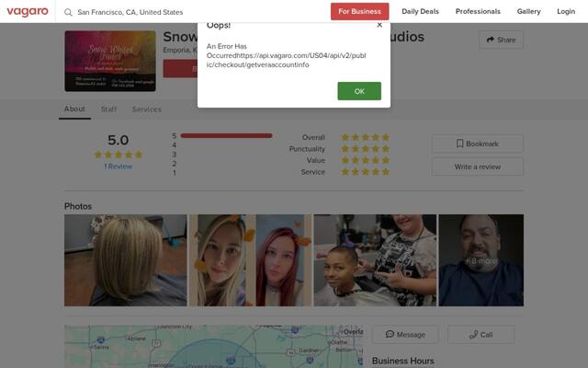Open the blonde bob haircut photo
The width and height of the screenshot is (588, 368).
[x=126, y=260]
